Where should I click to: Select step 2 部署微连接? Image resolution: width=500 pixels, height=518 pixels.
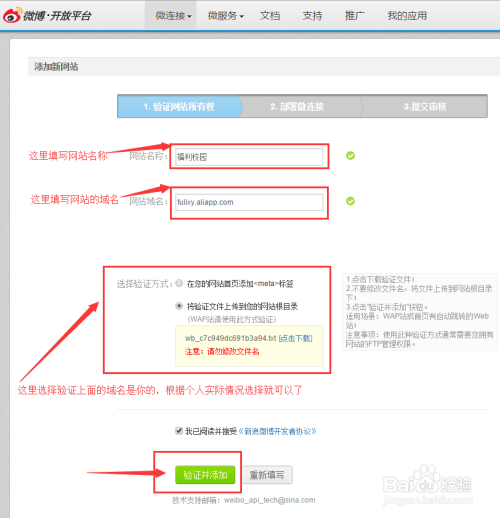click(297, 106)
